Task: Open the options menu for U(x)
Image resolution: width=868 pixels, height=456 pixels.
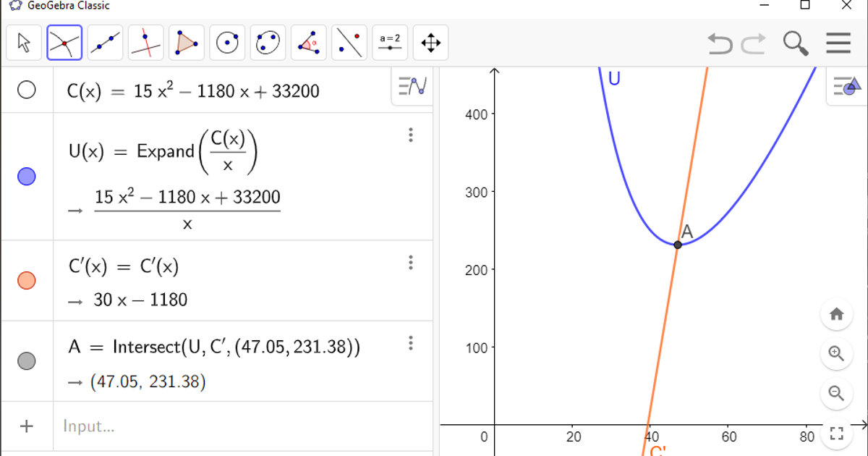Action: 411,135
